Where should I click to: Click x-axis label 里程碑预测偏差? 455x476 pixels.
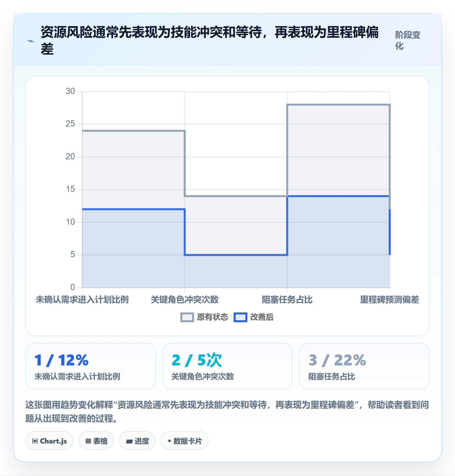(x=390, y=299)
